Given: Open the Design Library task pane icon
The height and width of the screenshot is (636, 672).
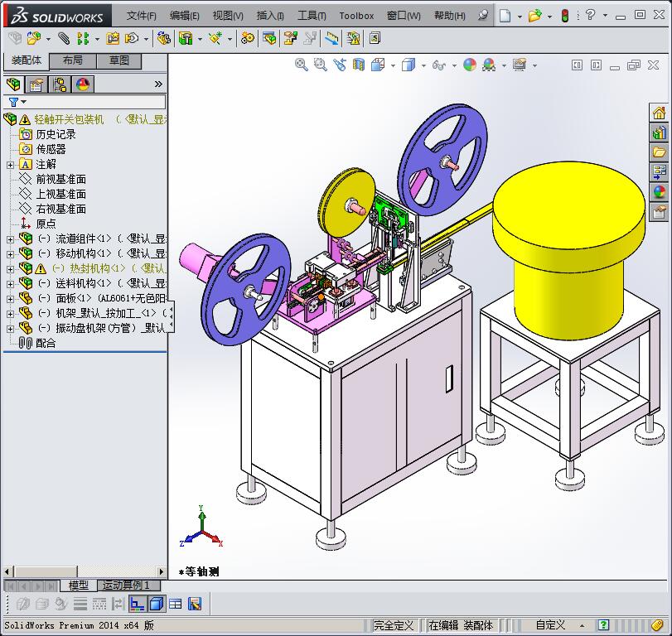Looking at the screenshot, I should pos(659,132).
